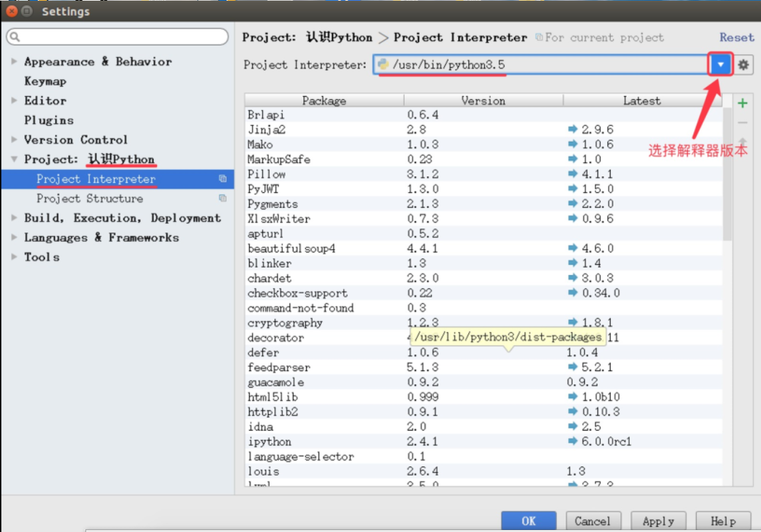Select the Pygments package row
Screen dimensions: 761x532
[x=483, y=203]
